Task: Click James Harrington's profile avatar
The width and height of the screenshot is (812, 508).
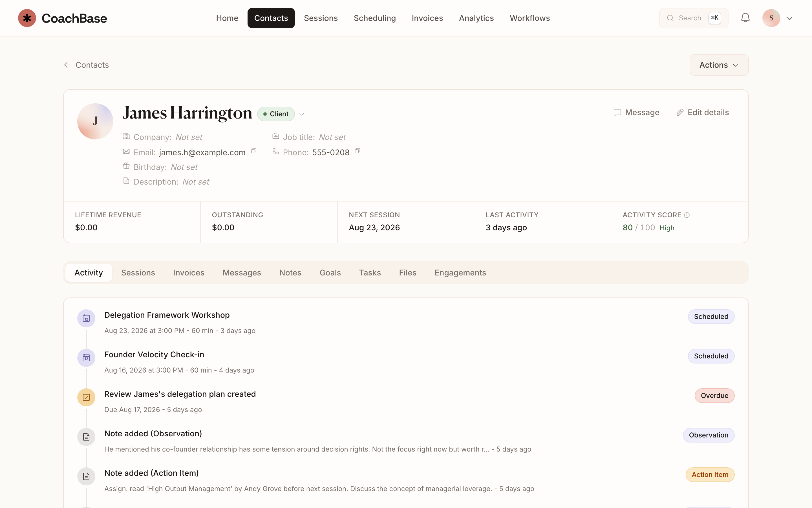Action: (95, 121)
